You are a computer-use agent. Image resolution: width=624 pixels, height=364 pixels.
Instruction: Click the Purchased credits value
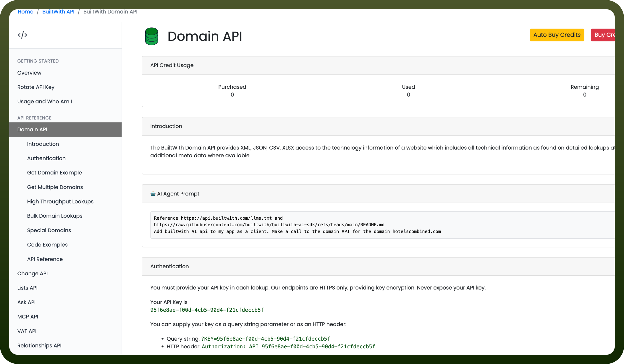(232, 95)
